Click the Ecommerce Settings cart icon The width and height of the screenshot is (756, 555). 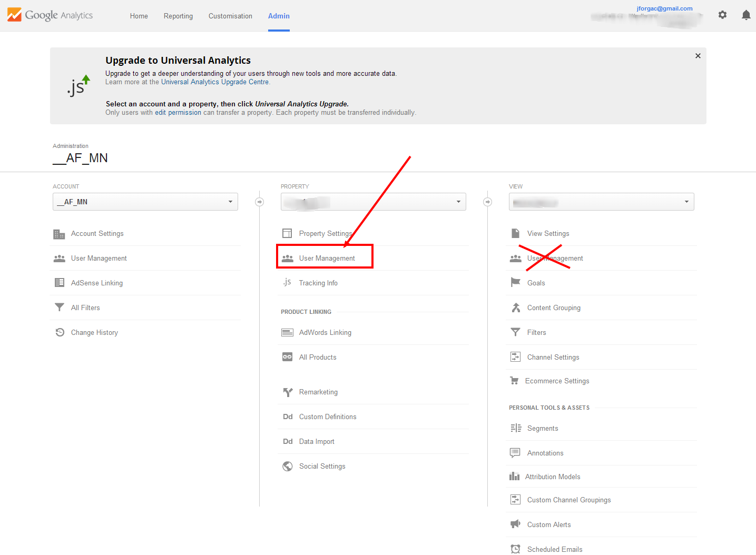click(514, 381)
